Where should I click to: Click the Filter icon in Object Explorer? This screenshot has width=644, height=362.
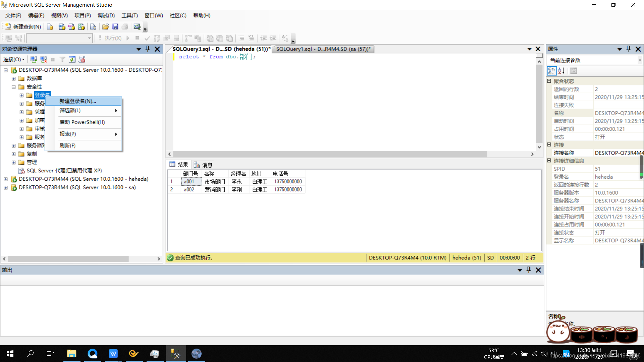click(62, 59)
